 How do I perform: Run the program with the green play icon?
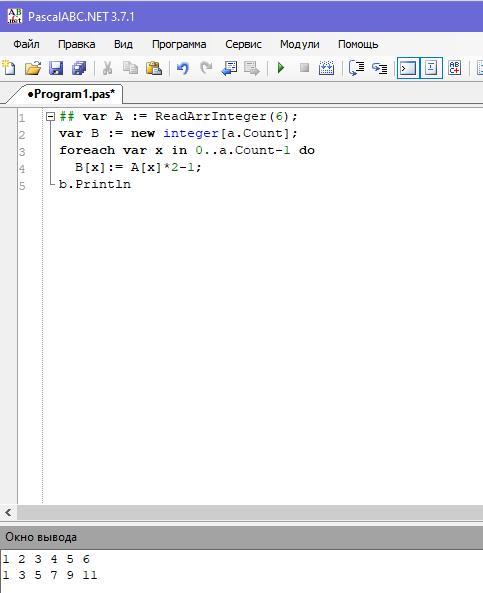(x=281, y=68)
